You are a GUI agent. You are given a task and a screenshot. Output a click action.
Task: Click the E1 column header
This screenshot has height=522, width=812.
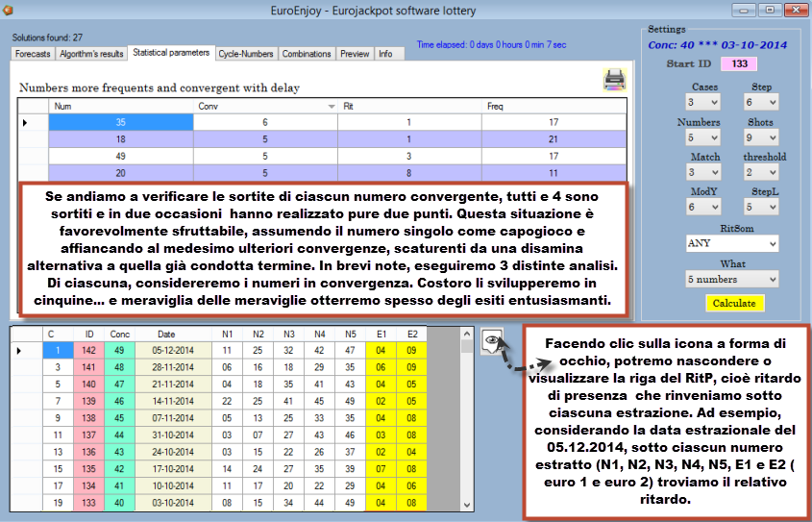pos(381,334)
